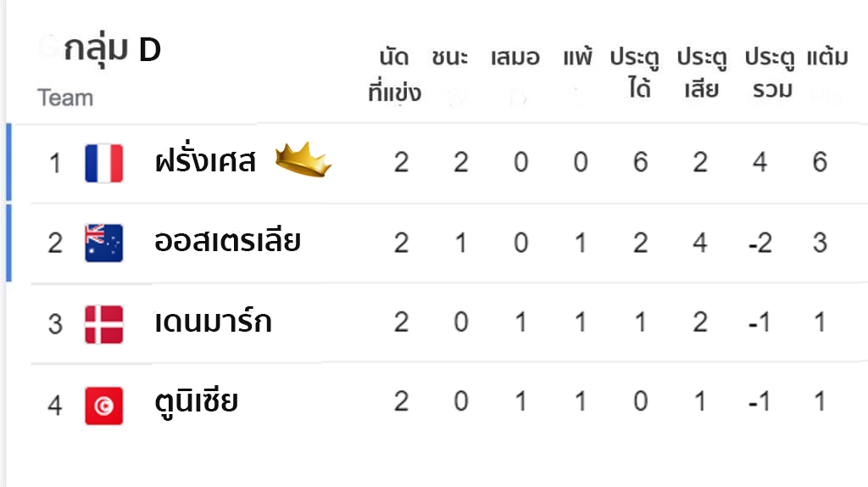
Task: Select the ประตูได้ column header
Action: pos(636,74)
